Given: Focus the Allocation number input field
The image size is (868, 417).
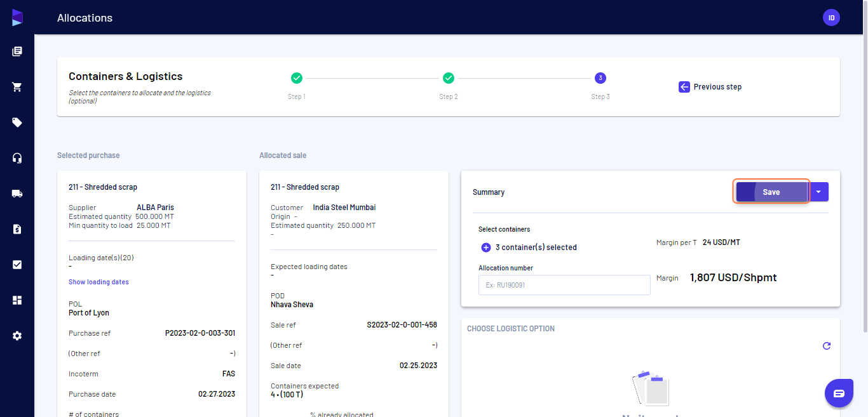Looking at the screenshot, I should coord(564,285).
